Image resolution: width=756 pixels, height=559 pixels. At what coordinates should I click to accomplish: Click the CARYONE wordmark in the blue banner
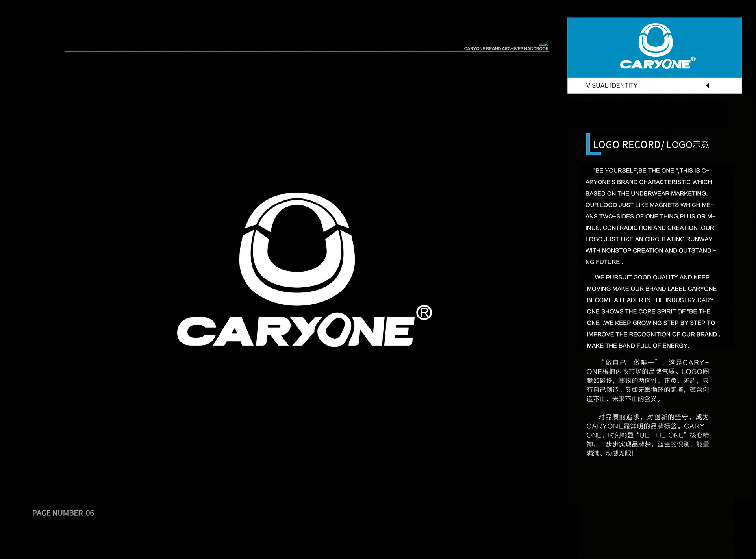tap(655, 65)
